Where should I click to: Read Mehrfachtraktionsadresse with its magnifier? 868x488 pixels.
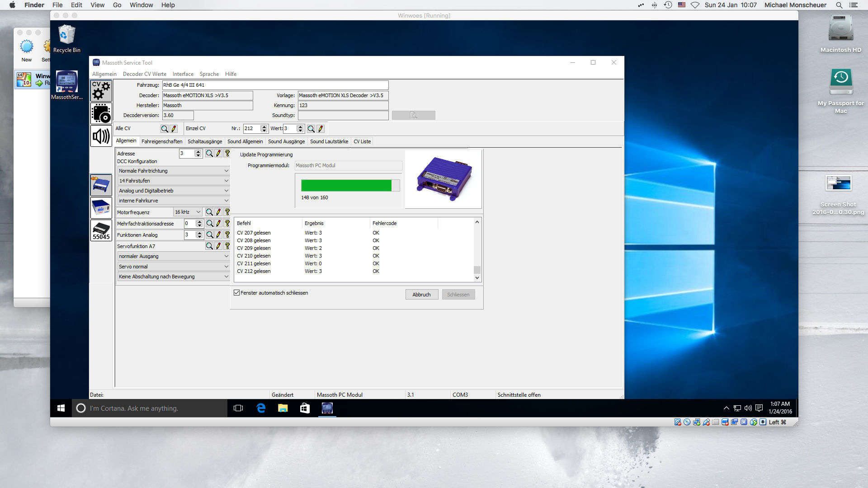click(x=210, y=223)
